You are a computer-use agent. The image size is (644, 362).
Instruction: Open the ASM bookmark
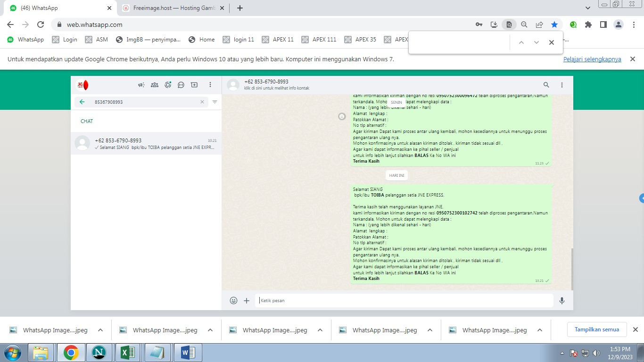[97, 40]
